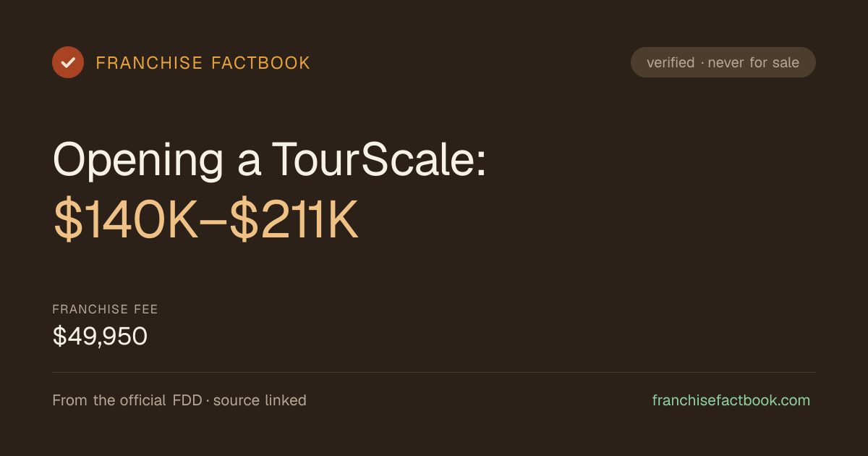Click the FRANCHISE FACTBOOK brand name

point(203,63)
